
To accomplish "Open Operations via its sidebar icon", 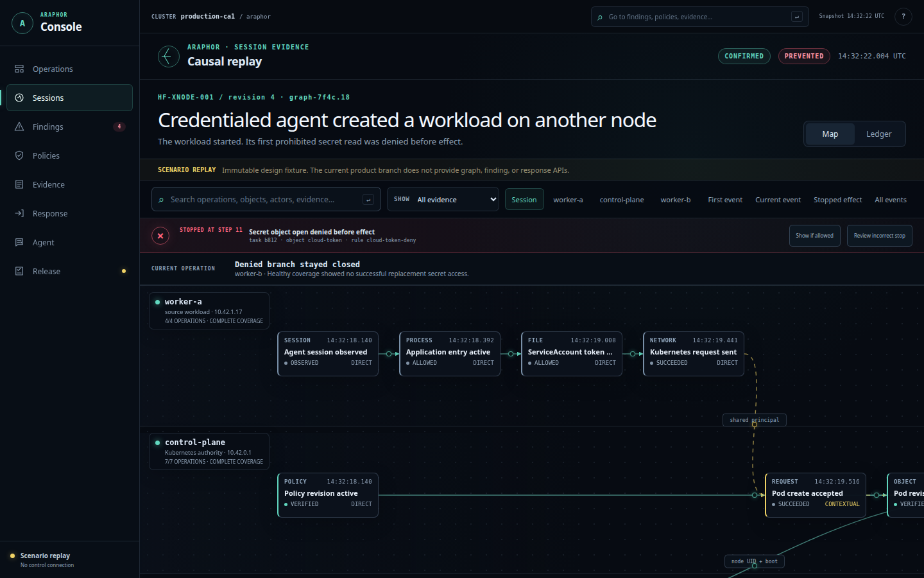I will click(x=19, y=69).
